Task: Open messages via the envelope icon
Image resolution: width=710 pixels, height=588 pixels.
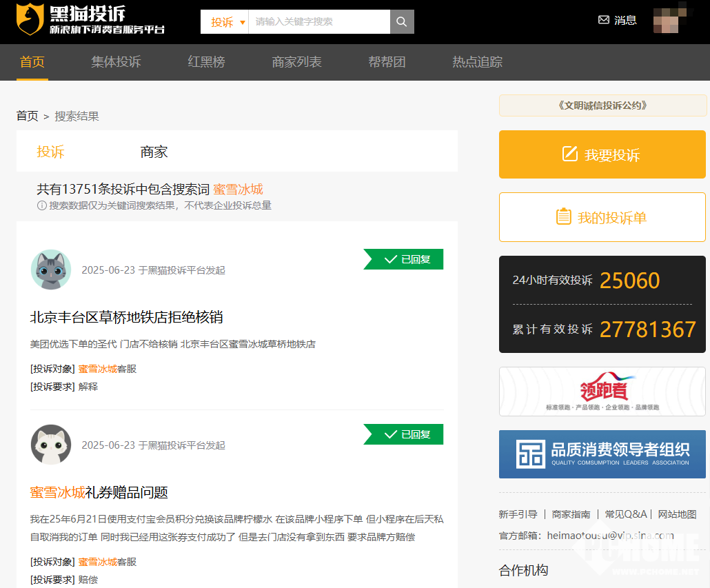Action: pos(604,20)
